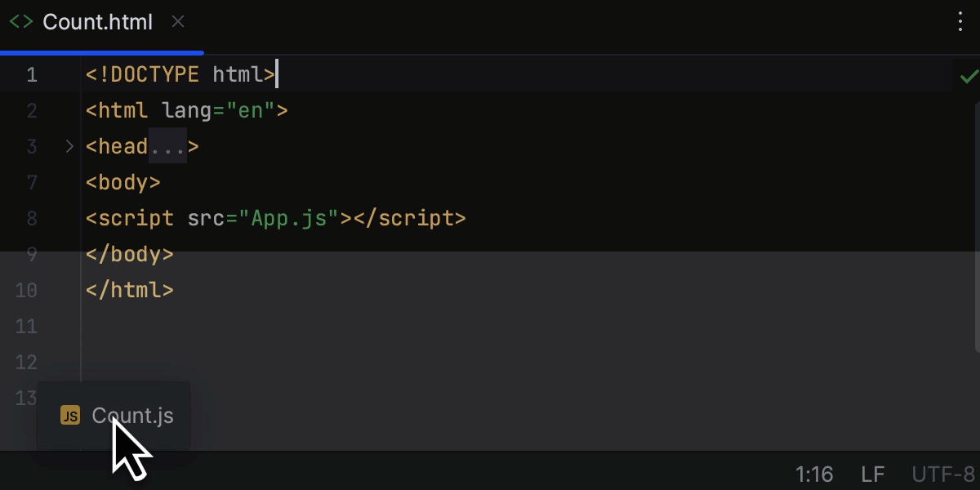Screen dimensions: 980x490
Task: Close the Count.html tab
Action: pos(178,22)
